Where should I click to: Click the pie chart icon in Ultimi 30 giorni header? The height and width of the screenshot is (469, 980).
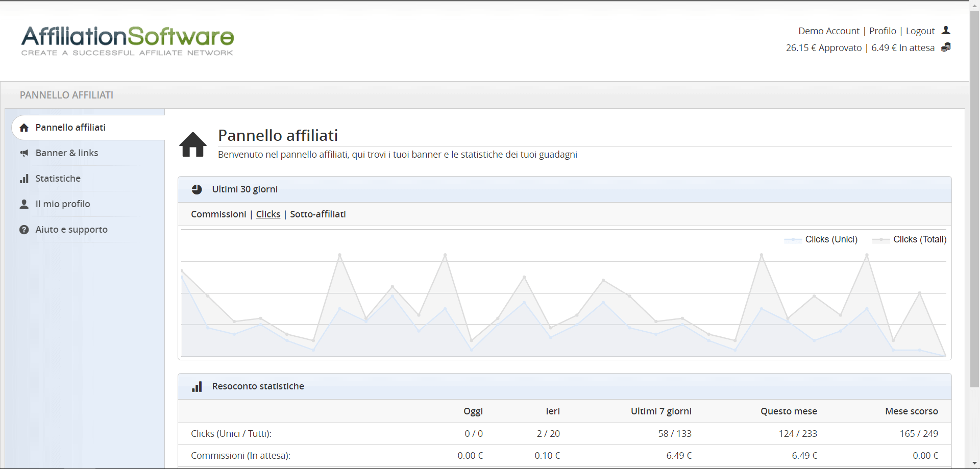point(197,189)
